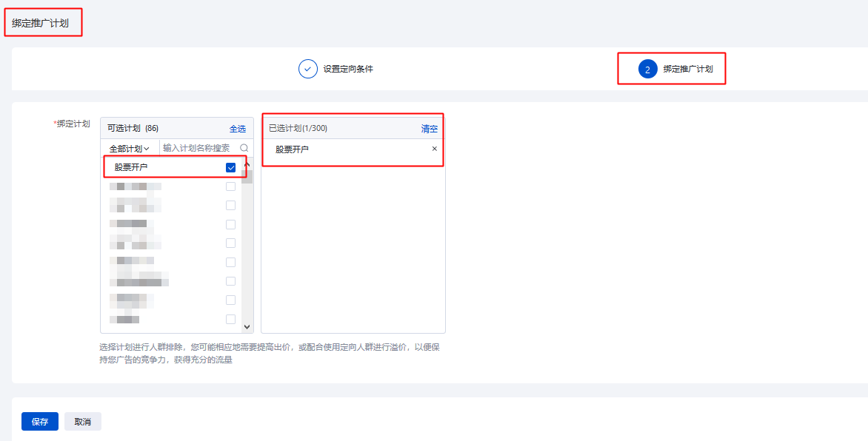Click the completed checkmark icon for 设置定向条件
This screenshot has width=868, height=441.
308,69
